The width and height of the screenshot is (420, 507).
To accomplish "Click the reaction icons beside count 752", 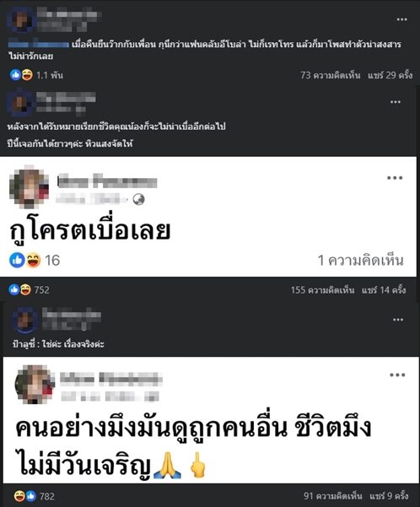I will 20,289.
